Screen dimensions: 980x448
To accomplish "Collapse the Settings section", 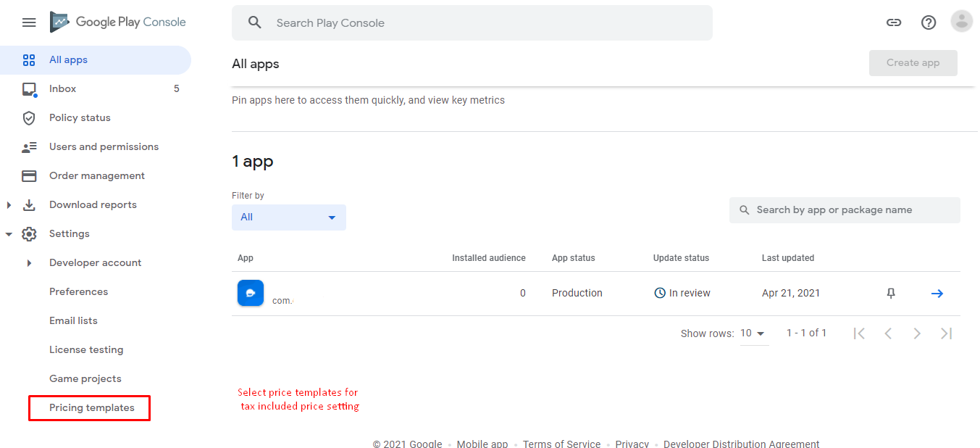I will pos(9,234).
